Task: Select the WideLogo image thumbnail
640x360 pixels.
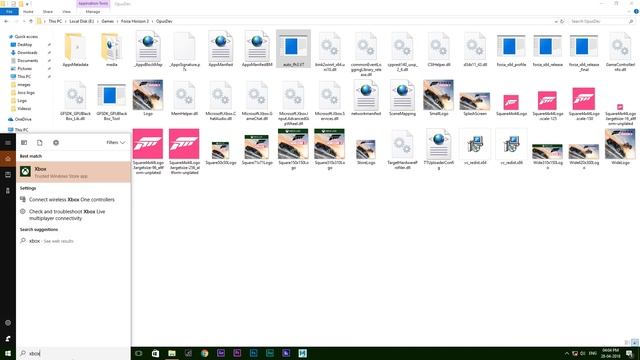Action: [620, 147]
